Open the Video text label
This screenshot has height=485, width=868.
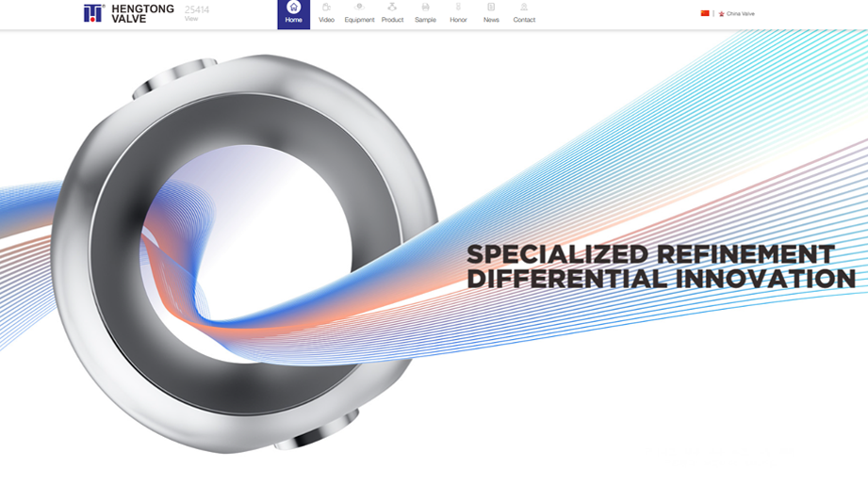326,20
